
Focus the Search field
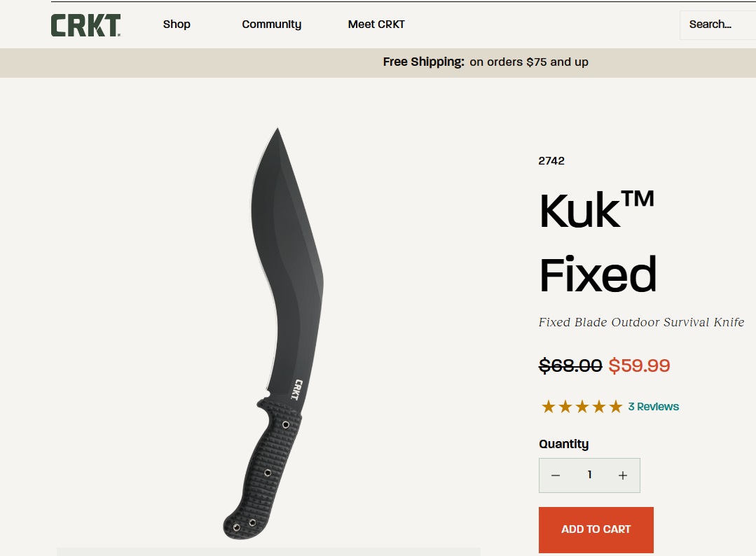click(x=717, y=25)
